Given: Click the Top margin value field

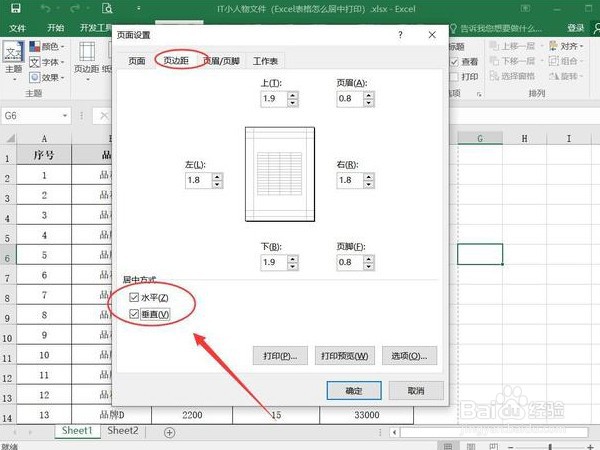Looking at the screenshot, I should coord(274,99).
